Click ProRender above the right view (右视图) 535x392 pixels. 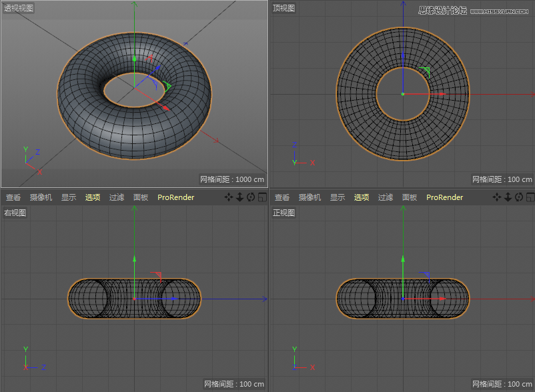pyautogui.click(x=175, y=197)
